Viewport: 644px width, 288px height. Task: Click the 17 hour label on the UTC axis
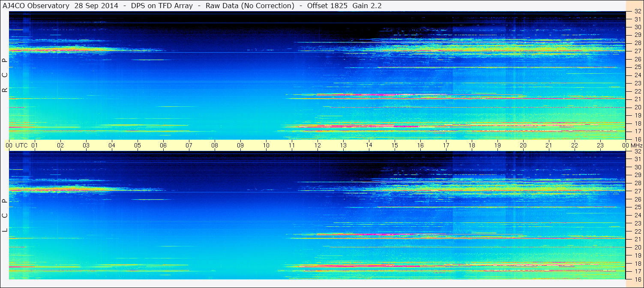(x=446, y=145)
